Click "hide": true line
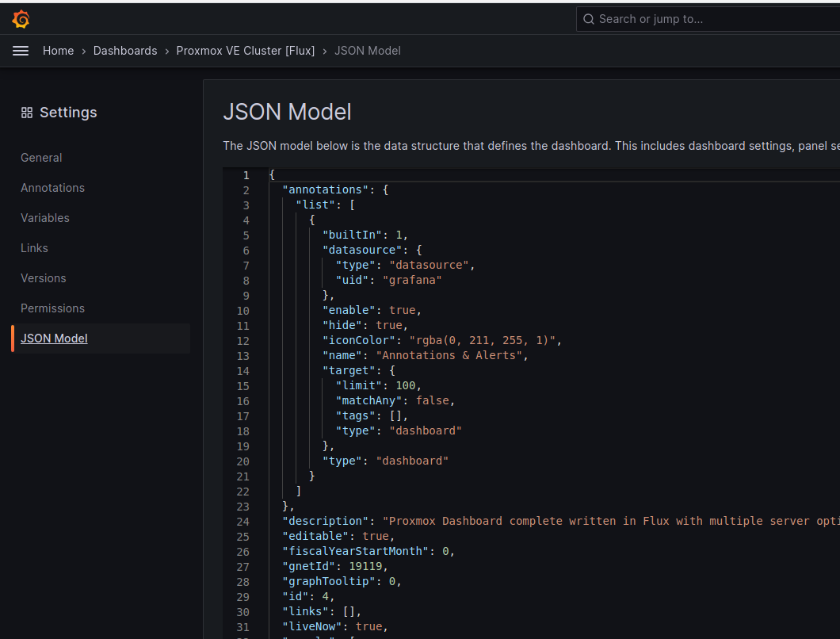Screen dimensions: 840x639 coord(365,325)
